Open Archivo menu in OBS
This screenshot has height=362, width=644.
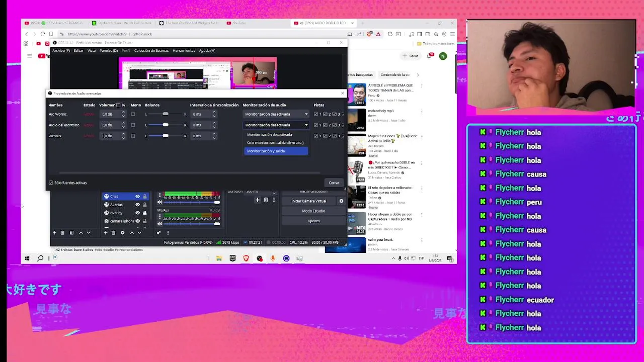(x=61, y=50)
